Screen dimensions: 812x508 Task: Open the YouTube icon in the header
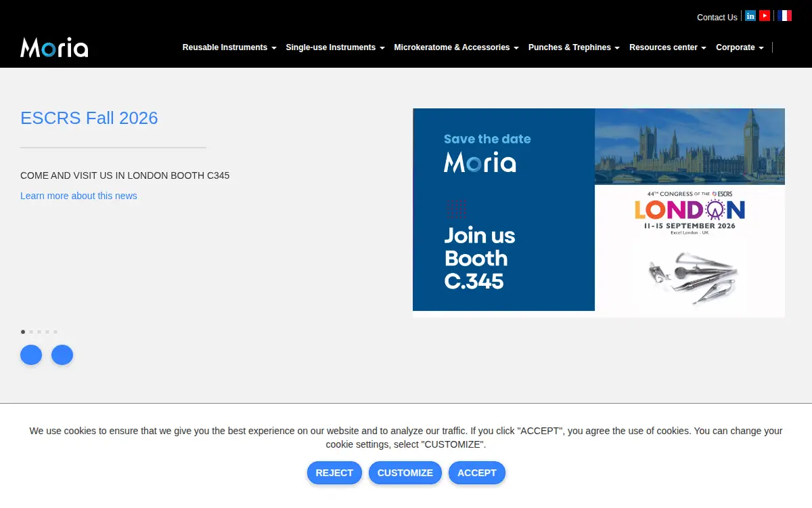[x=765, y=16]
